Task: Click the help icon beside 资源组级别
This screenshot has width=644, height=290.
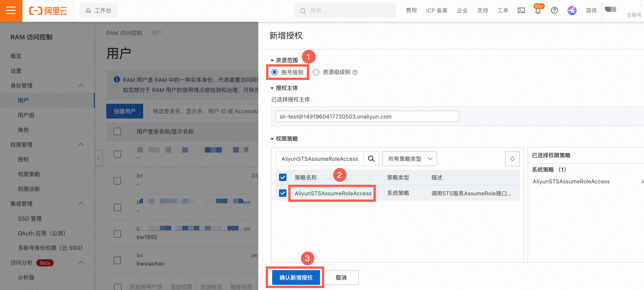Action: coord(355,72)
